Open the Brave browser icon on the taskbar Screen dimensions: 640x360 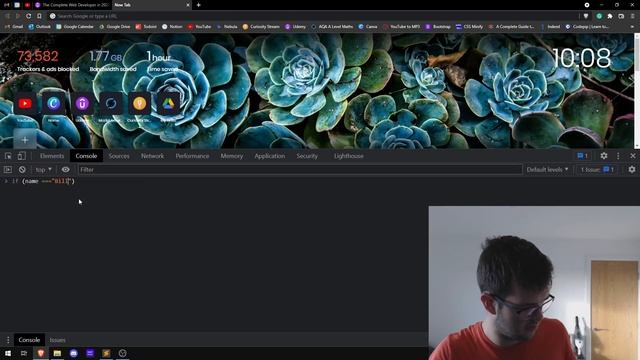pos(40,353)
